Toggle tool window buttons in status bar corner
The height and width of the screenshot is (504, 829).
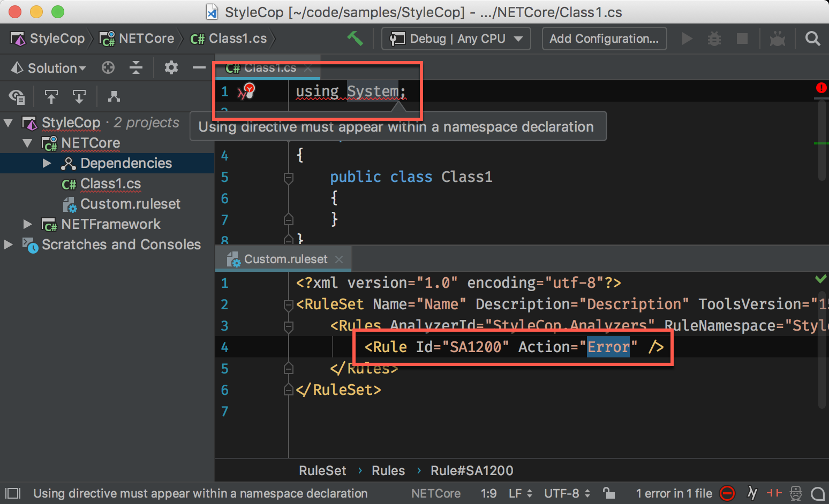13,493
